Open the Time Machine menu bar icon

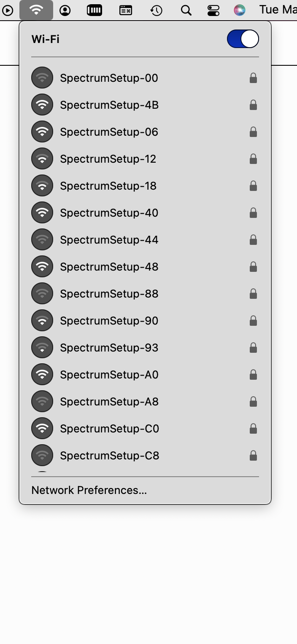point(157,10)
